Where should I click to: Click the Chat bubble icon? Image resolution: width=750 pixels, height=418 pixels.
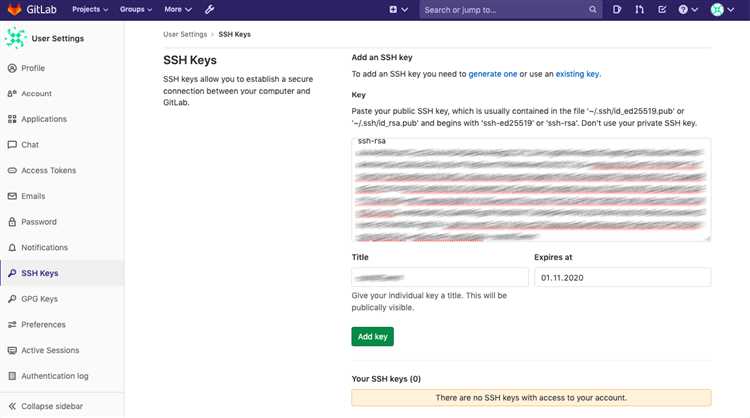coord(12,144)
